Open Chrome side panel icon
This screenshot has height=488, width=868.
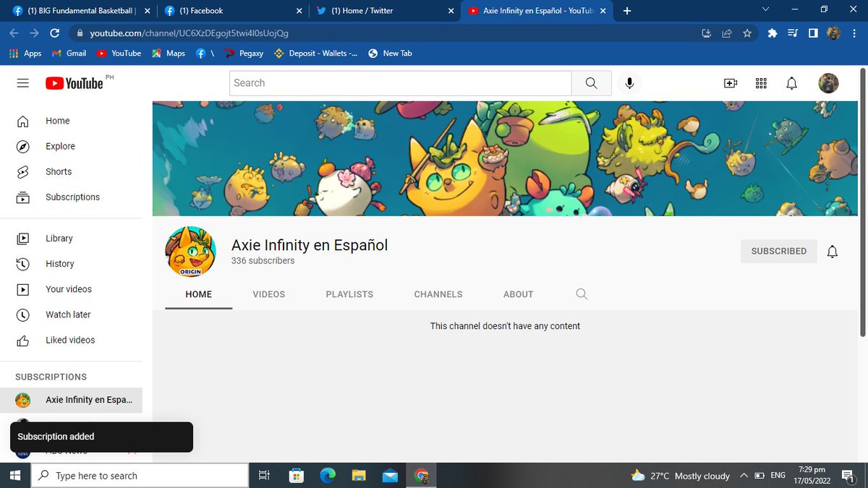pos(813,33)
